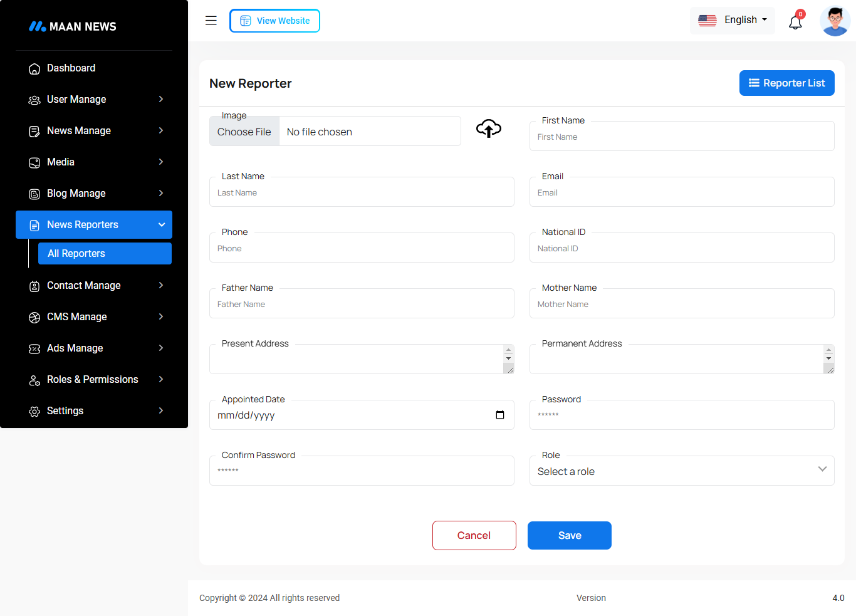Select All Reporters submenu item
This screenshot has height=616, width=856.
pos(105,254)
